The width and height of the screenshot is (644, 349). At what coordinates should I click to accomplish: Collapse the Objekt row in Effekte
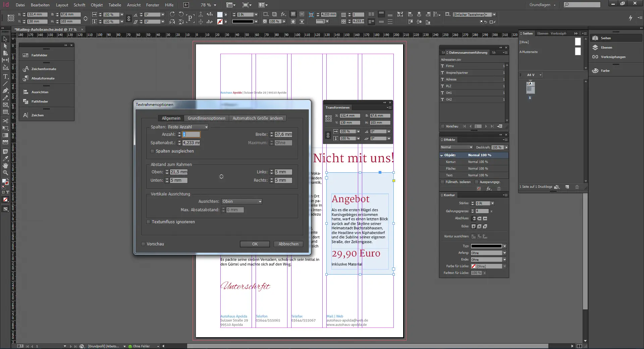[x=442, y=155]
